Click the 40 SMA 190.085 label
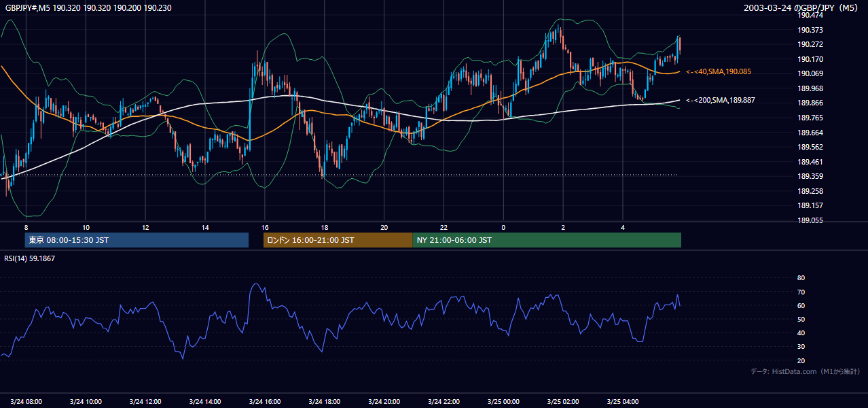This screenshot has height=408, width=868. point(719,71)
